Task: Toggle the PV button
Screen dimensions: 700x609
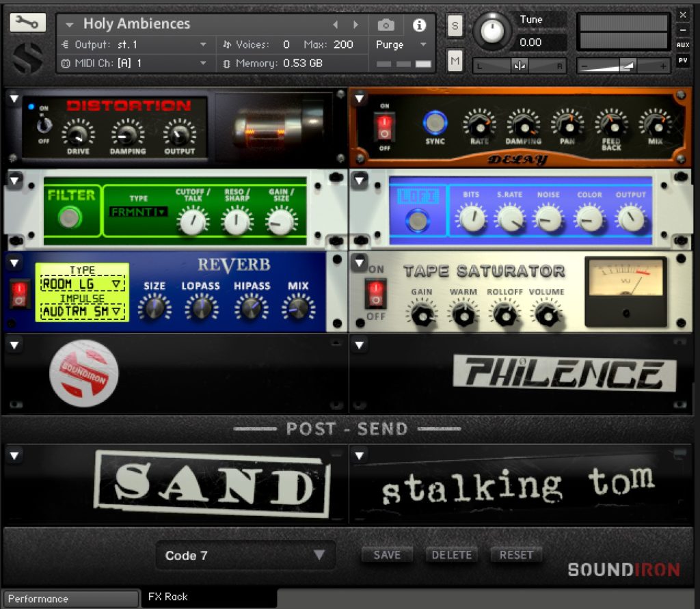Action: 683,60
